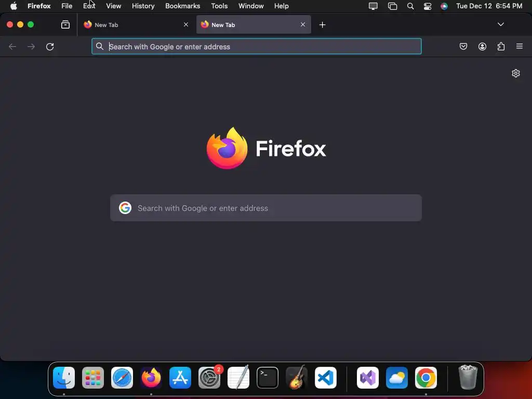Open the hamburger application menu
532x399 pixels.
pyautogui.click(x=520, y=46)
